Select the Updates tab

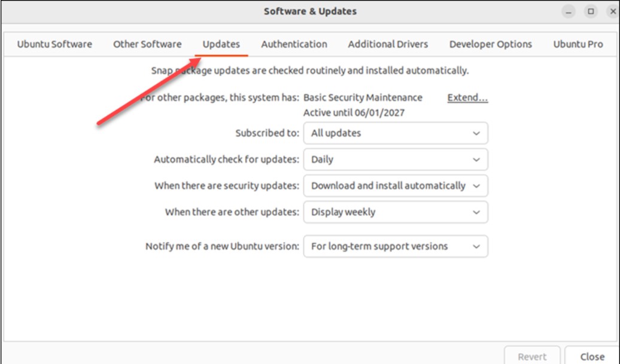(x=222, y=44)
